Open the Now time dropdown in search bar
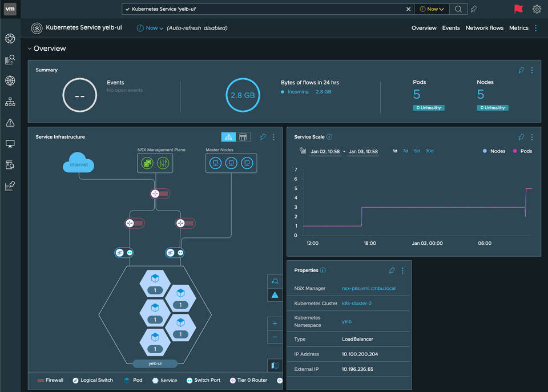Screen dimensions: 548x392 432,9
